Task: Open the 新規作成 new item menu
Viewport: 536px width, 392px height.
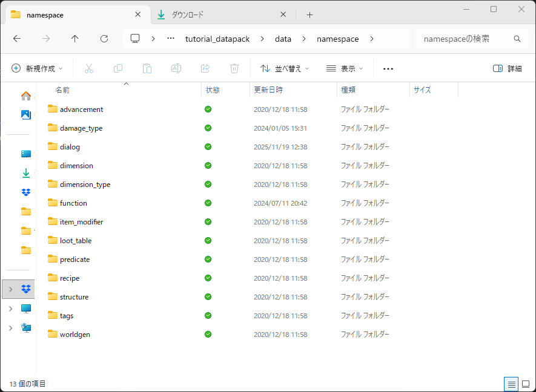Action: click(x=36, y=68)
